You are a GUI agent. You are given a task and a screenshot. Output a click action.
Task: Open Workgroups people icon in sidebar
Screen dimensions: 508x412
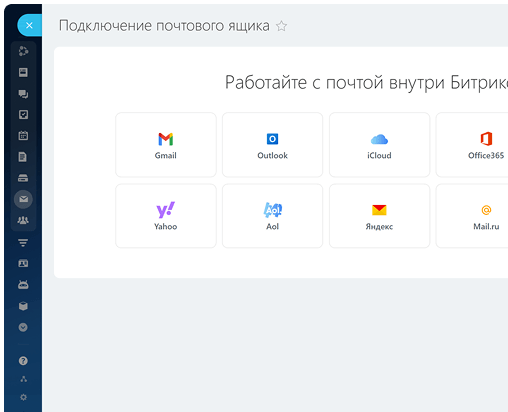[x=23, y=220]
